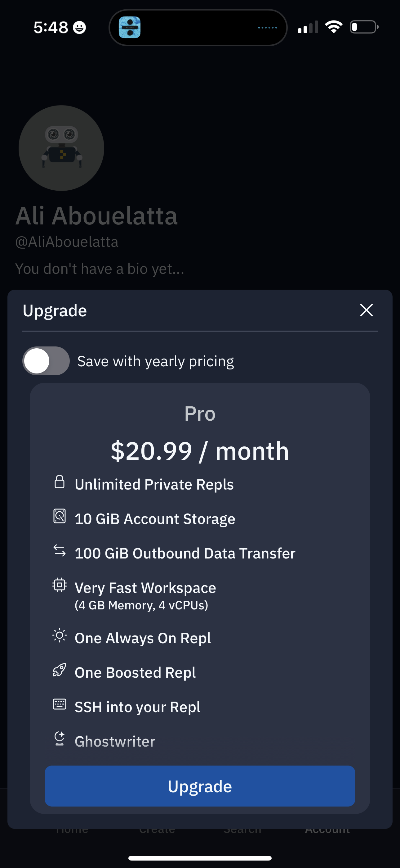Screen dimensions: 400x868
Task: Tap the Ghostwriter icon
Action: click(x=60, y=739)
